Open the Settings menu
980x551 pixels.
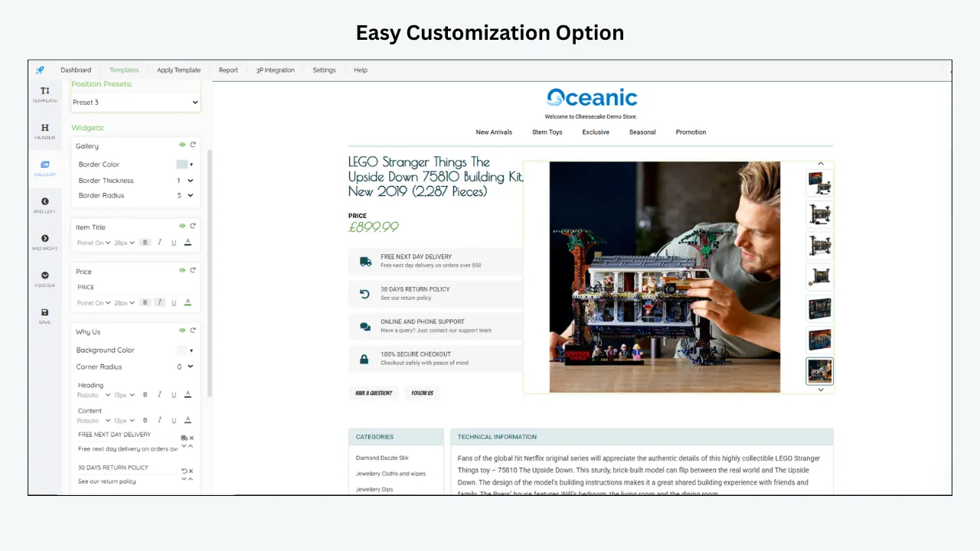tap(324, 70)
